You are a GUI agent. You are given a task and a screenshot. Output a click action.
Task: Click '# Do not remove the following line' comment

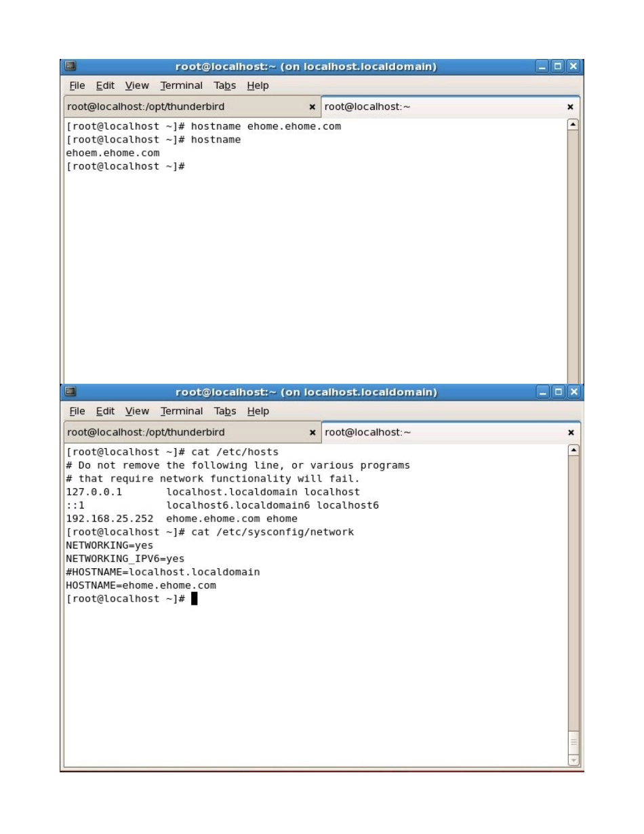click(x=238, y=465)
